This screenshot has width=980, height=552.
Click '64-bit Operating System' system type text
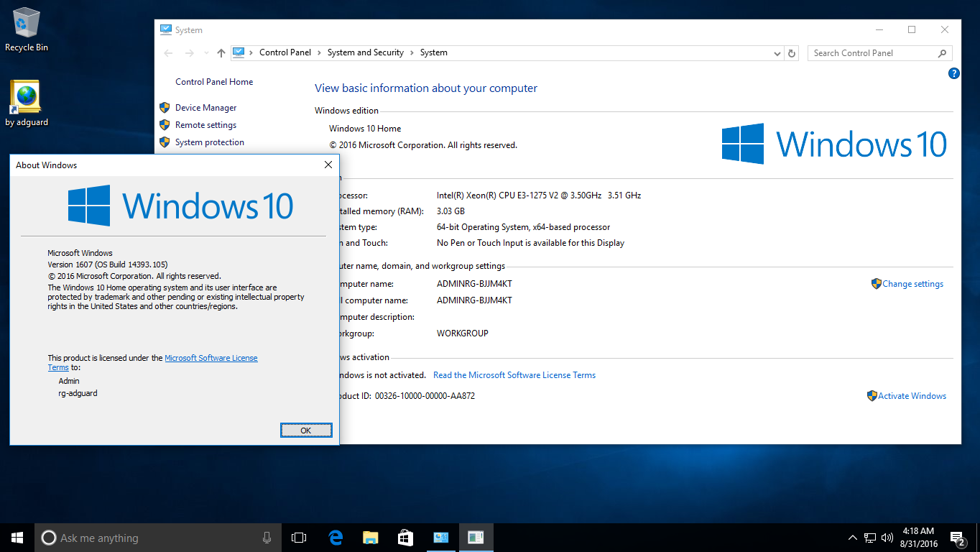pos(524,227)
